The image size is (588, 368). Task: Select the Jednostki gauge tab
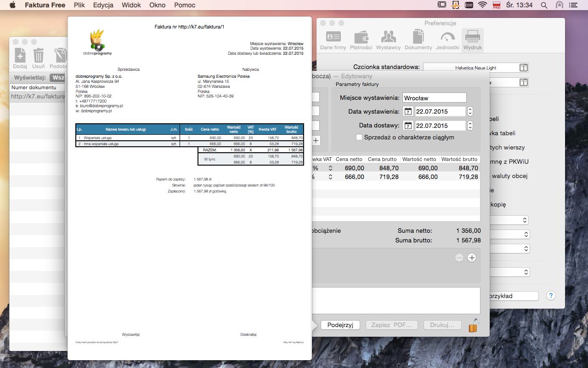(447, 40)
